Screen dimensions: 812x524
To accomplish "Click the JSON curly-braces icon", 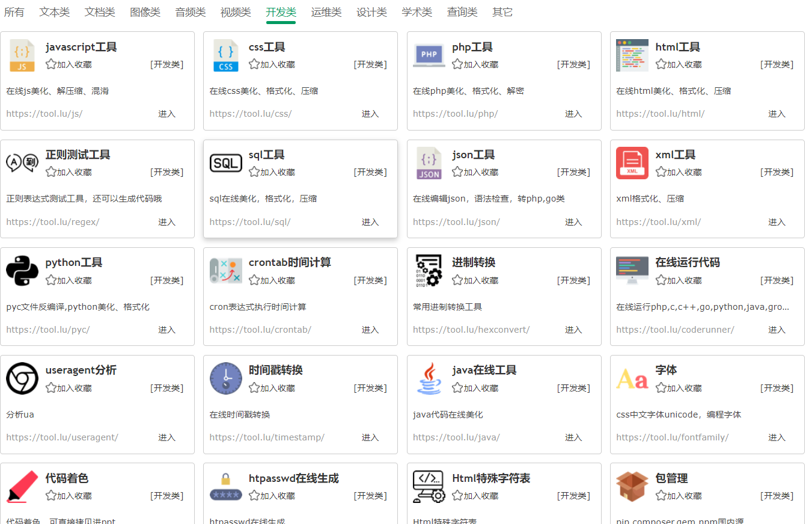I will pos(429,162).
